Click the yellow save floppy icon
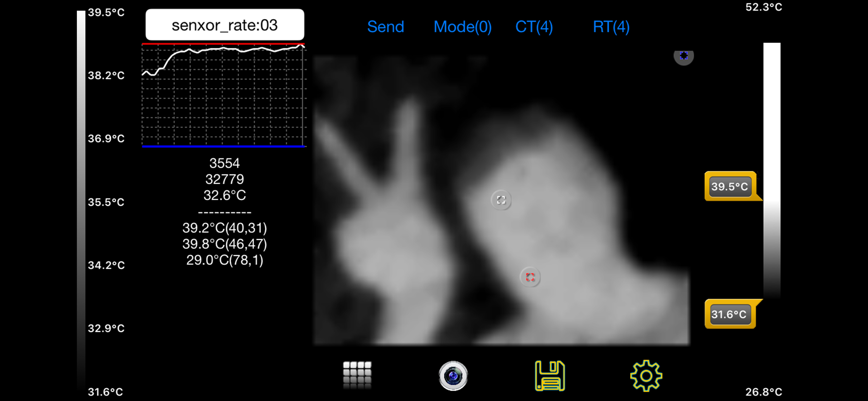 click(x=550, y=375)
